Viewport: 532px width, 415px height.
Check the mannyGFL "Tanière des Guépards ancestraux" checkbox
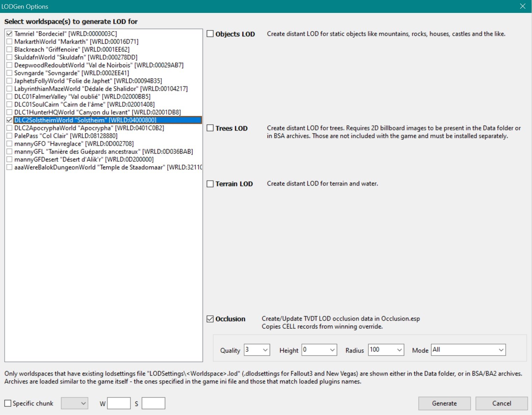pos(9,151)
